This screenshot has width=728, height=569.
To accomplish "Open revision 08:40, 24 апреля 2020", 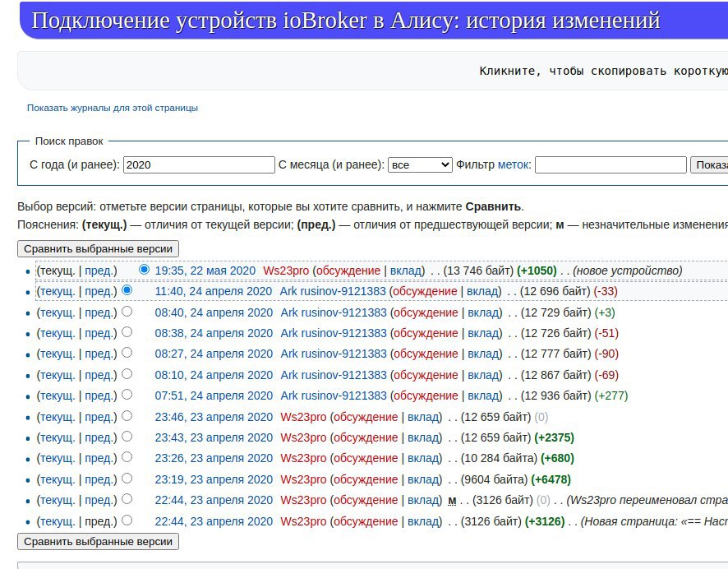I will click(214, 312).
